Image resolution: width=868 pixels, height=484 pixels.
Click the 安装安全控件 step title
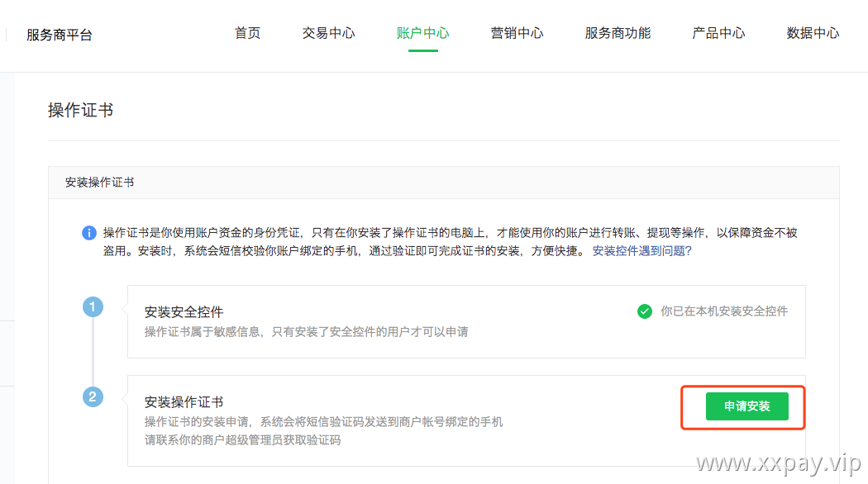184,312
